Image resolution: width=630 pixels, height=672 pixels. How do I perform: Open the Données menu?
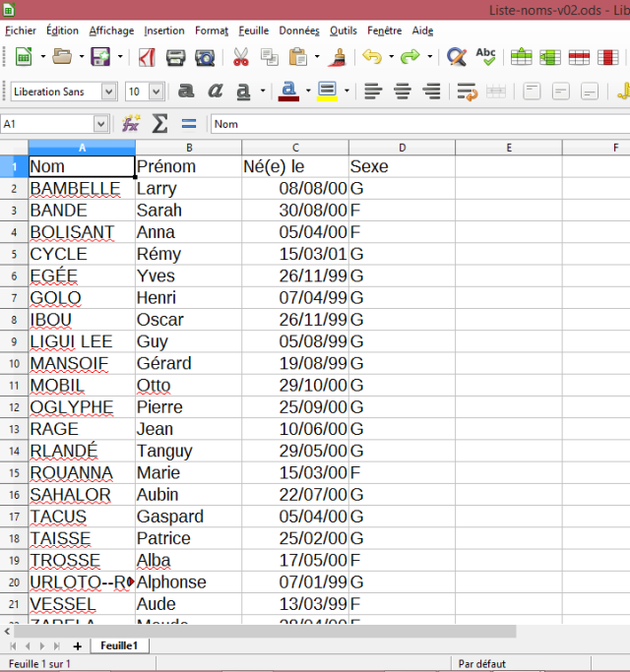(x=298, y=31)
